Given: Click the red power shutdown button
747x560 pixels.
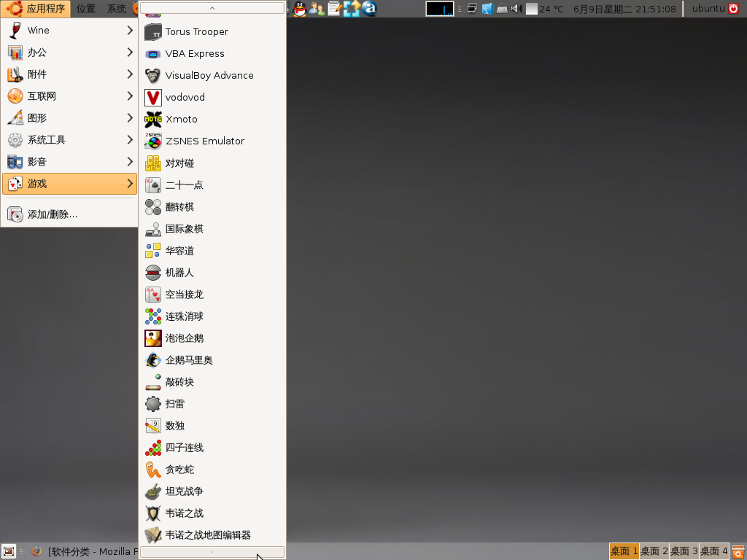Looking at the screenshot, I should click(x=734, y=9).
